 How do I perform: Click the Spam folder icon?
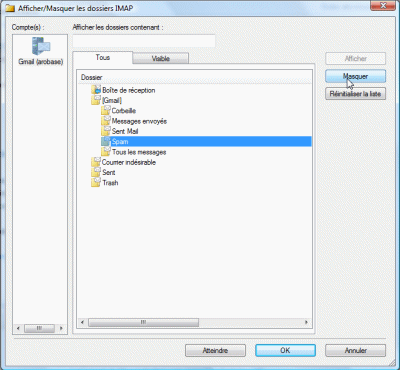coord(106,141)
